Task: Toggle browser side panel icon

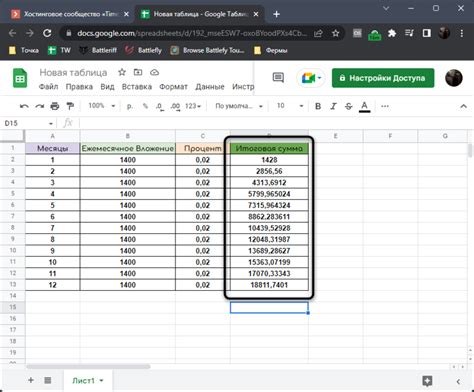Action: [426, 33]
